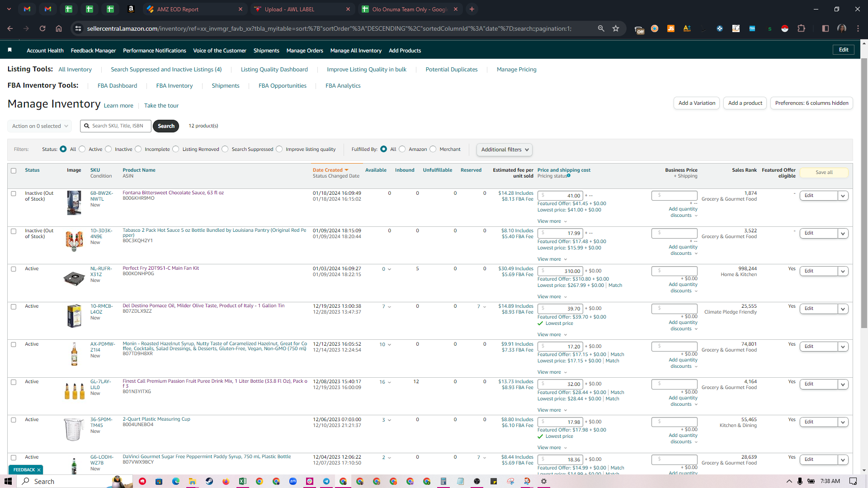Open Zoom from the taskbar
The image size is (868, 488).
[x=293, y=481]
